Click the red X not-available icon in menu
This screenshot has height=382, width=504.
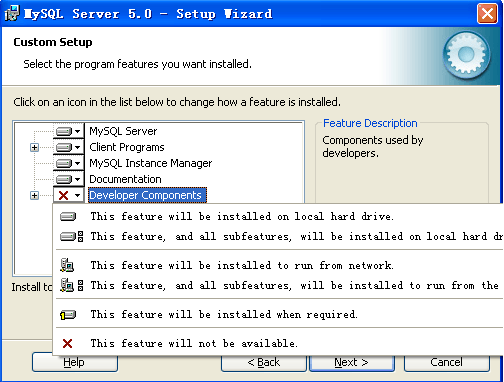click(68, 343)
